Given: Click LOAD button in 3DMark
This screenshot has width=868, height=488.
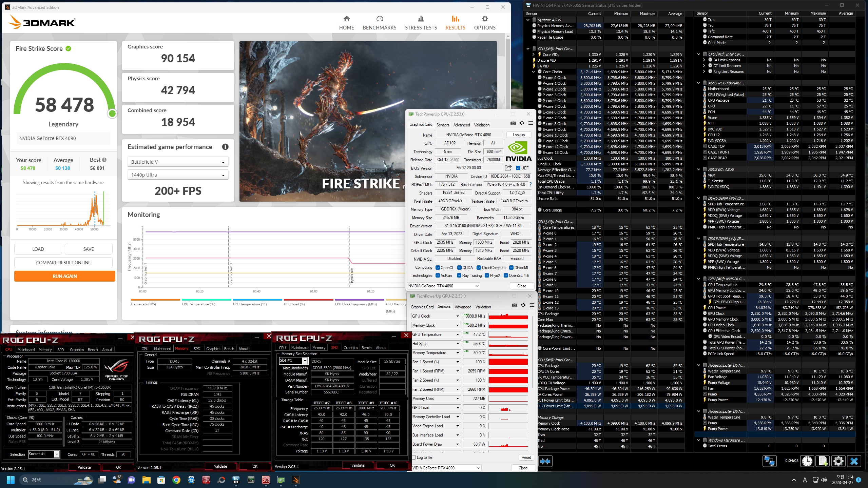Looking at the screenshot, I should (38, 249).
